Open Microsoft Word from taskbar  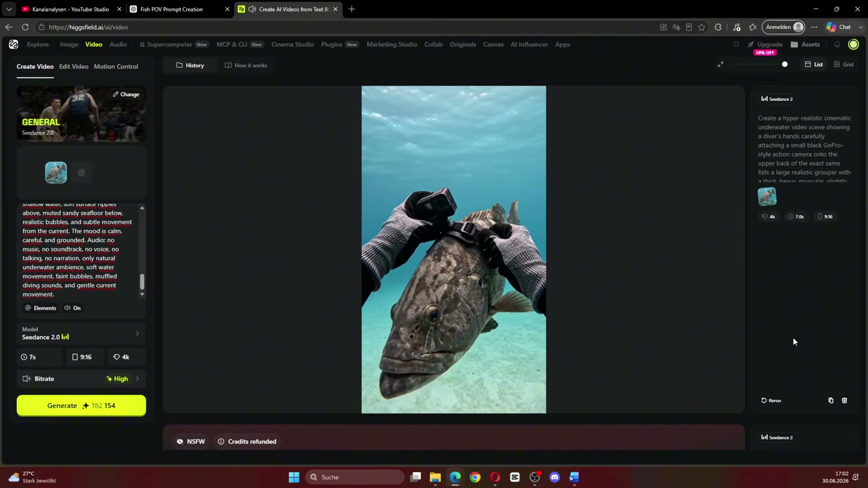pos(574,477)
